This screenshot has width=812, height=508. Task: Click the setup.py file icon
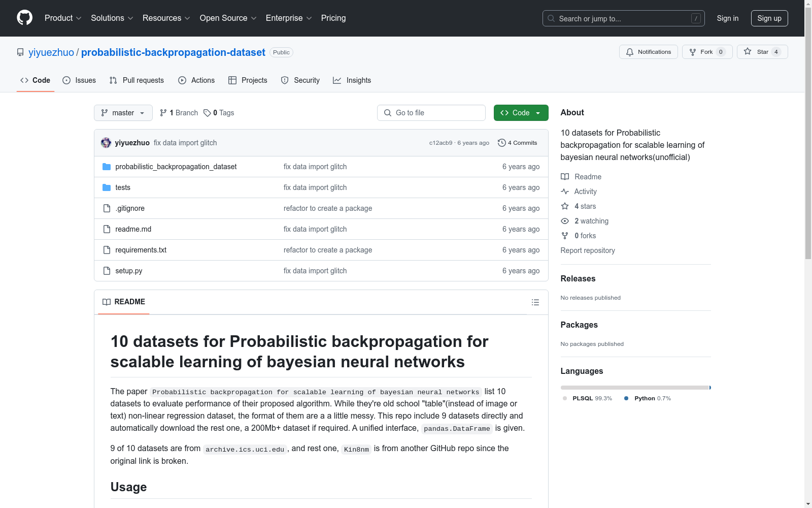pyautogui.click(x=107, y=271)
